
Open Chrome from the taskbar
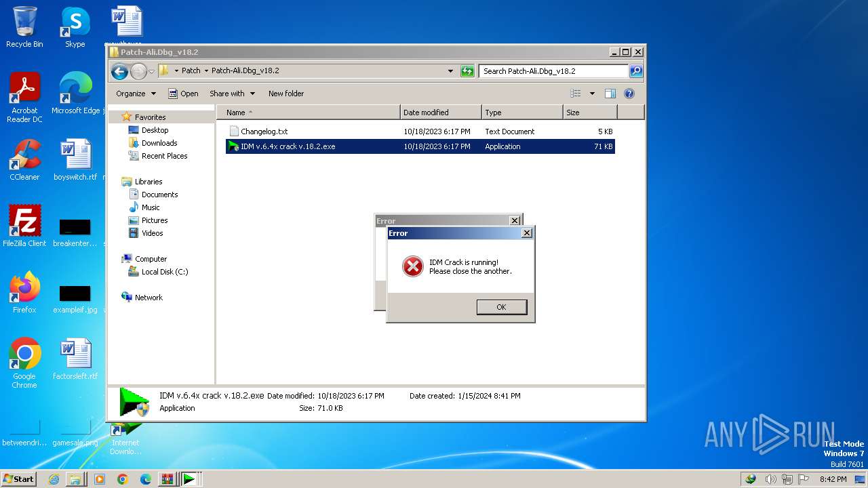pos(123,479)
